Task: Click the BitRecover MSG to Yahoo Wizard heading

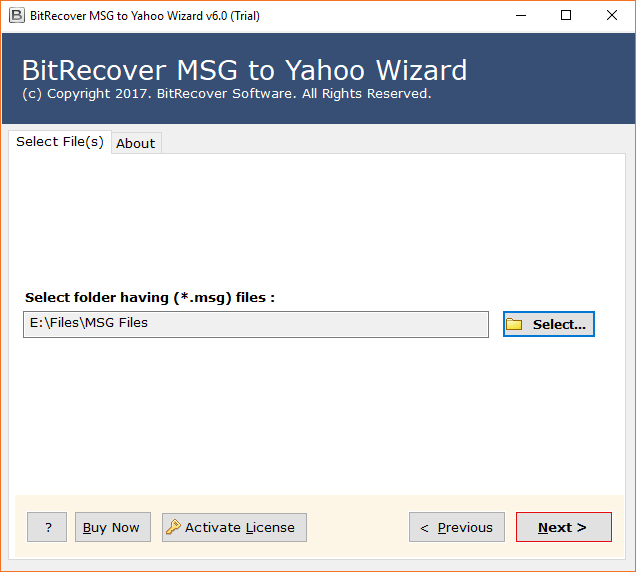Action: coord(245,70)
